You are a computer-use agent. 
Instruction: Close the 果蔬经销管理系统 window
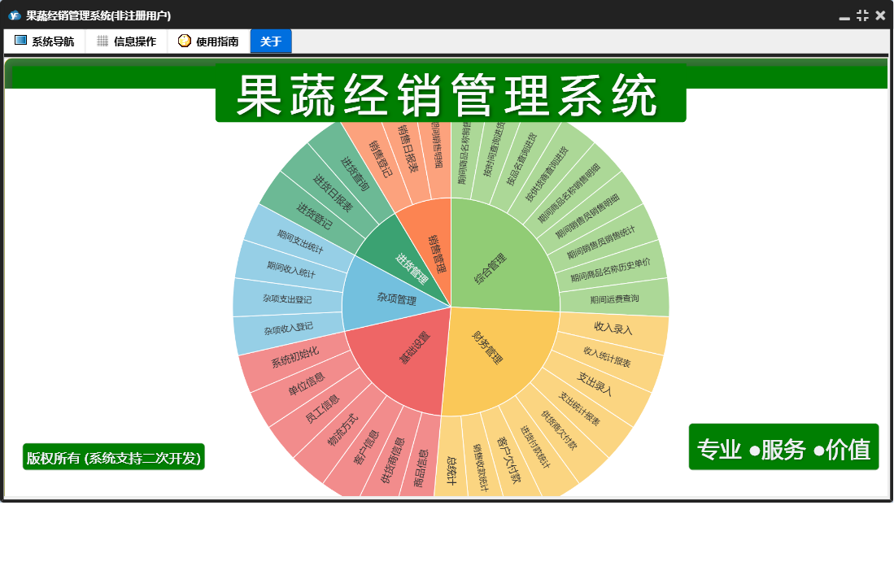(x=880, y=15)
